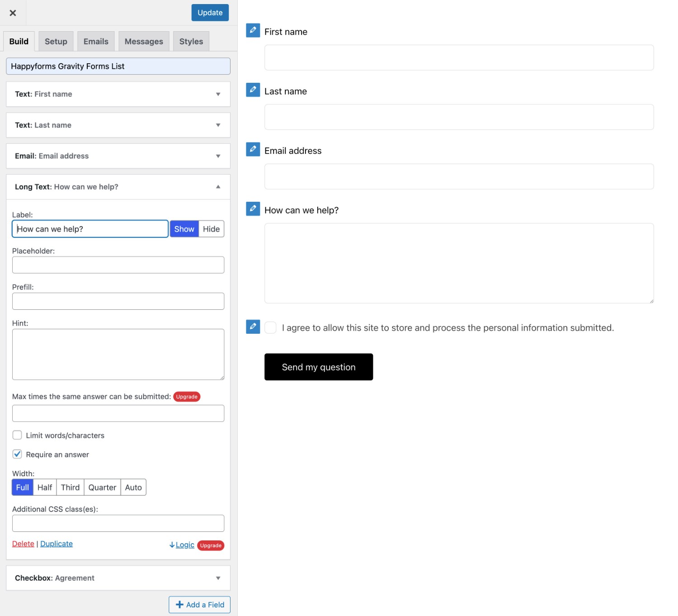Click the Additional CSS class(es) input
The width and height of the screenshot is (678, 616).
(x=118, y=523)
